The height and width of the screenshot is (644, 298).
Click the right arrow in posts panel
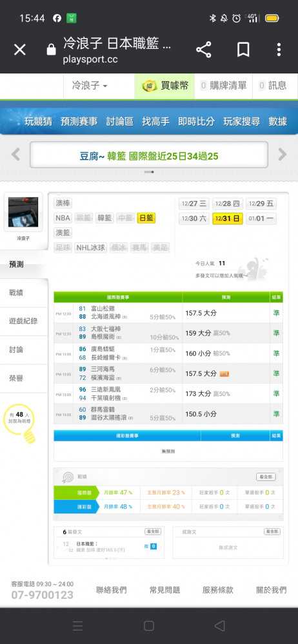pyautogui.click(x=161, y=547)
